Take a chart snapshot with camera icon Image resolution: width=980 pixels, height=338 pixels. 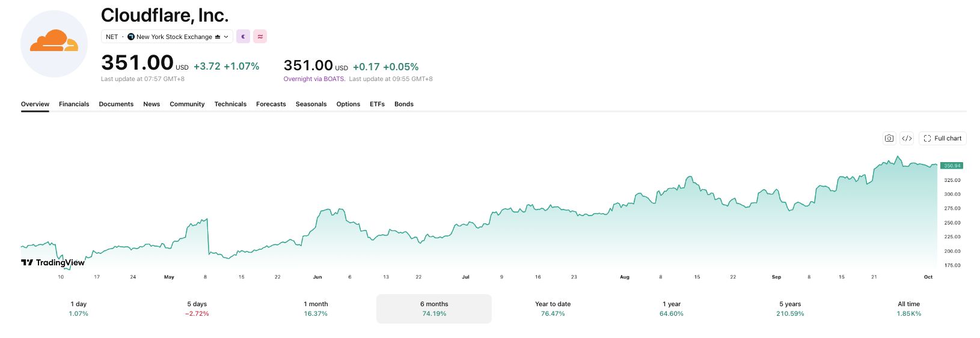889,138
